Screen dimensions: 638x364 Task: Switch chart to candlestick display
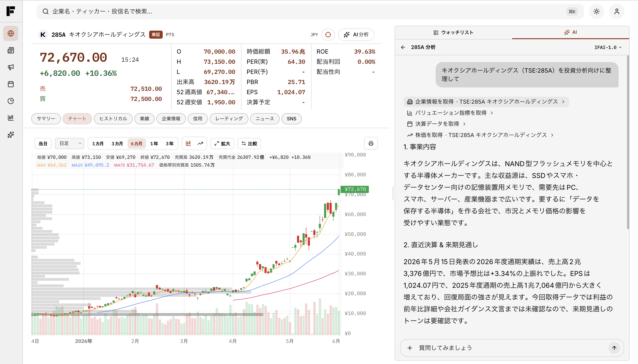click(x=188, y=144)
